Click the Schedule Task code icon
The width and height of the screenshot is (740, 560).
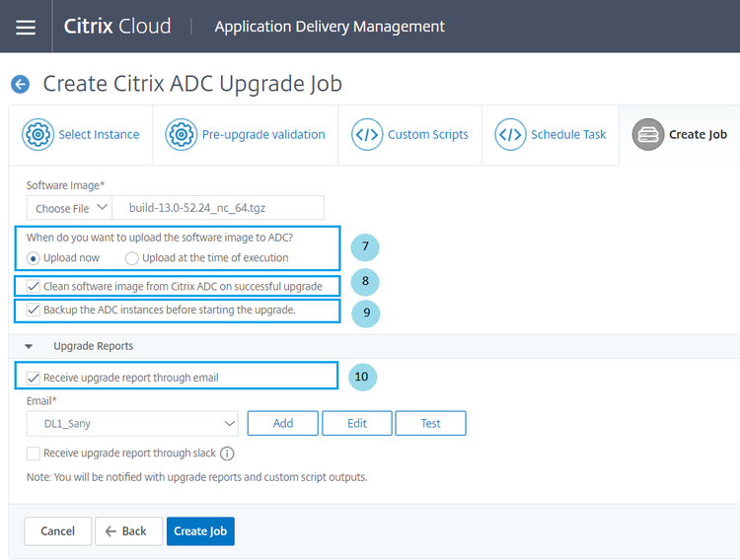[510, 134]
